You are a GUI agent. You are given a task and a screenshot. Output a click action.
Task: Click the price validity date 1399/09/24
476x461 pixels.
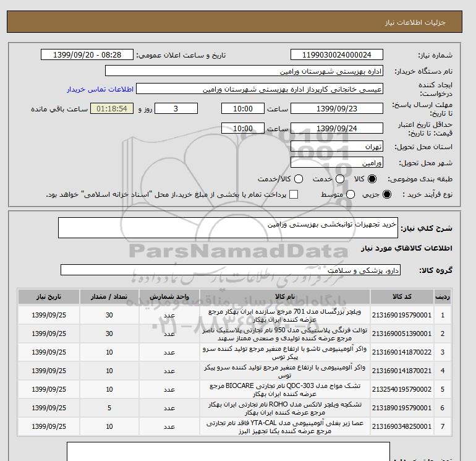(x=337, y=128)
